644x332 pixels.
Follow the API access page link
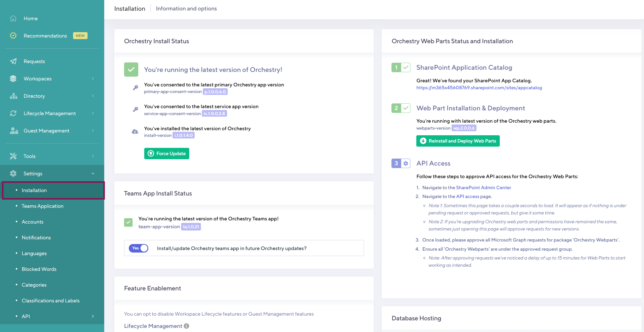(467, 196)
